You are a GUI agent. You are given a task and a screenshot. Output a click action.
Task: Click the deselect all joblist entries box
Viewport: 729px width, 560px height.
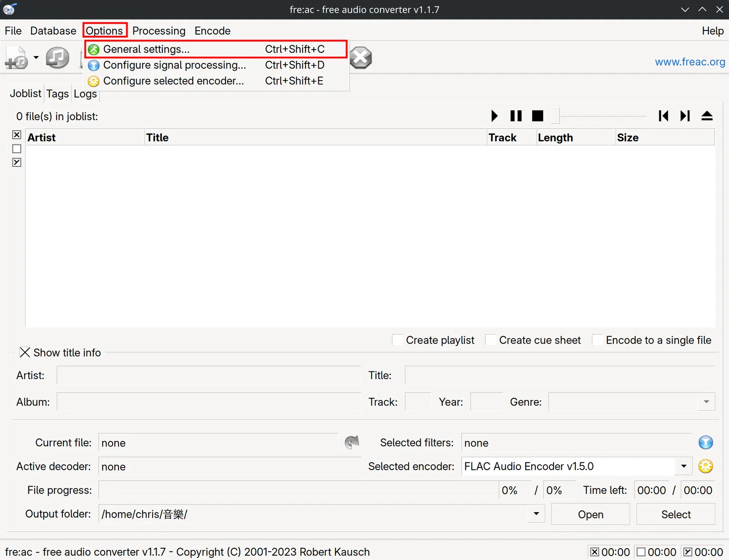17,149
